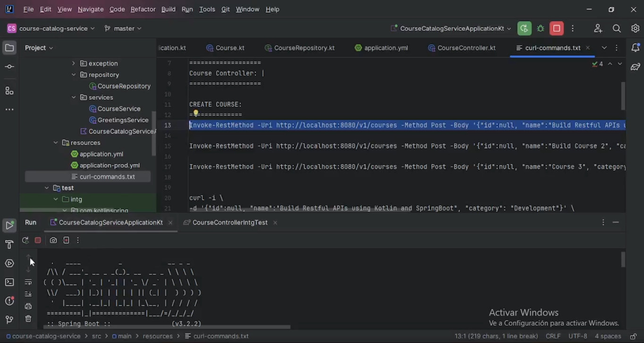This screenshot has height=343, width=644.
Task: Open the Run tool window icon
Action: click(x=9, y=226)
